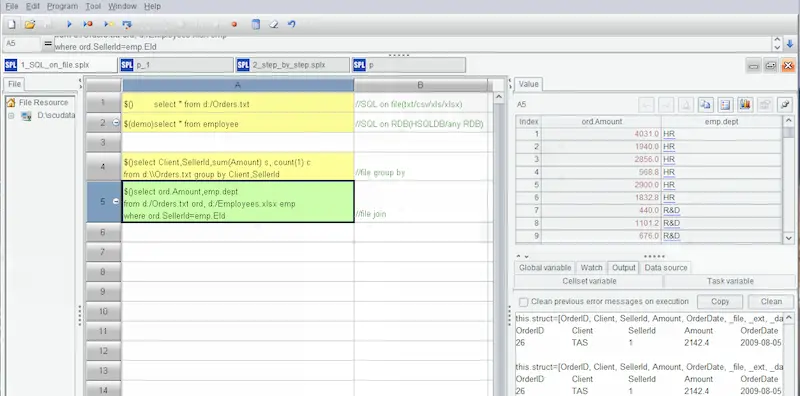Open the Output tab
This screenshot has width=800, height=396.
[623, 268]
